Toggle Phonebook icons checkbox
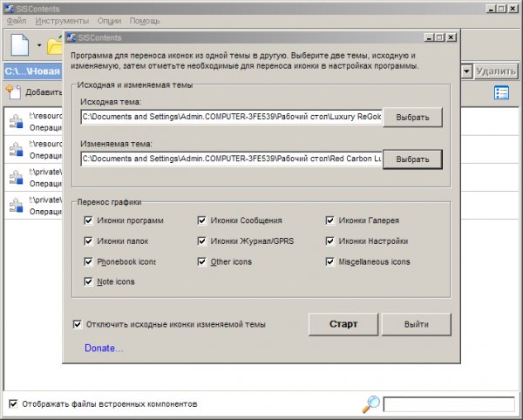The image size is (523, 420). click(88, 261)
